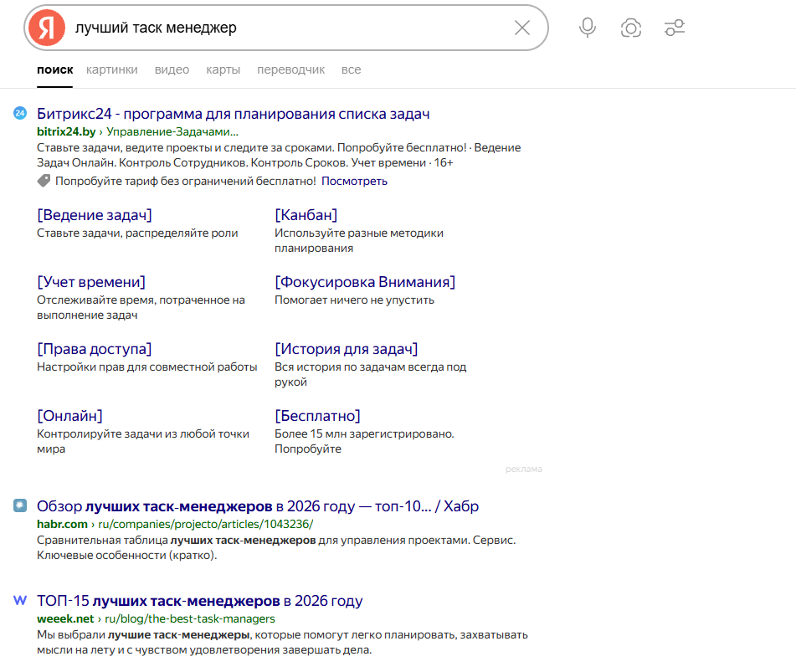The height and width of the screenshot is (672, 796).
Task: Start voice search with the microphone icon
Action: (588, 28)
